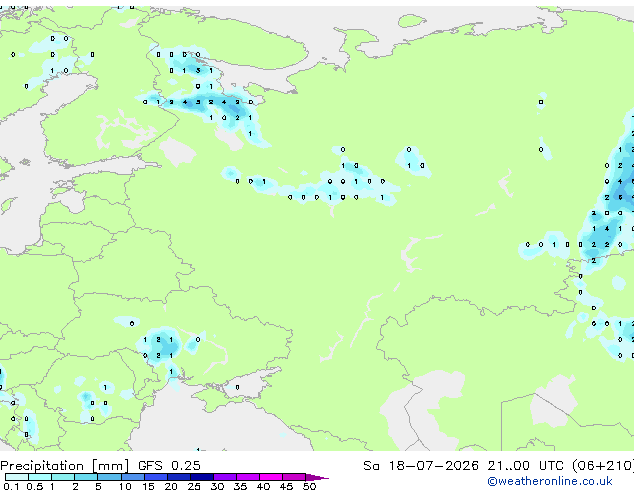This screenshot has width=634, height=490.
Task: Choose the 20–25 mm dark blue swatch
Action: 179,477
